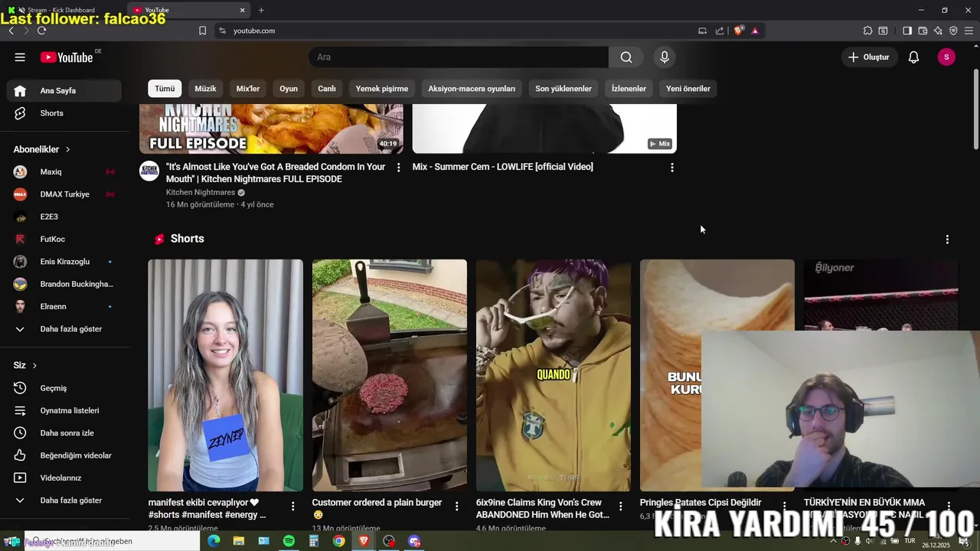980x551 pixels.
Task: Open options for Summer Cem mix
Action: pyautogui.click(x=672, y=168)
